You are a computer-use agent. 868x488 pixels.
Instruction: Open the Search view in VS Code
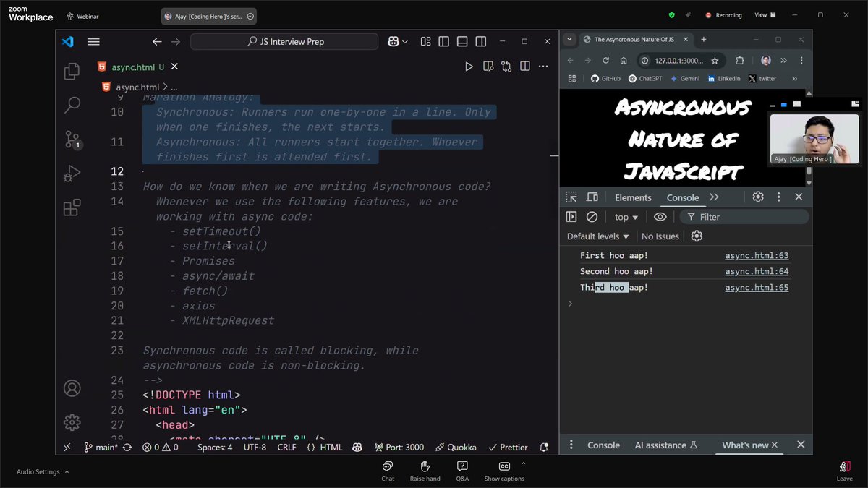(72, 105)
